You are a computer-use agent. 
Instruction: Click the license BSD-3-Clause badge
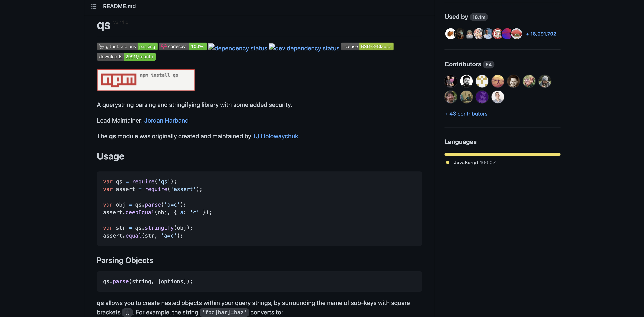pyautogui.click(x=367, y=46)
